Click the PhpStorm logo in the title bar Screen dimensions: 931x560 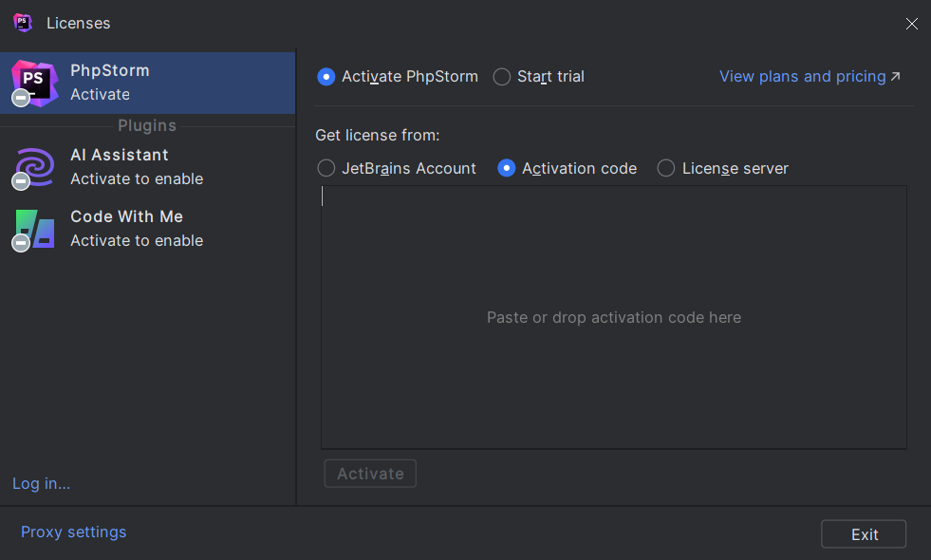23,23
